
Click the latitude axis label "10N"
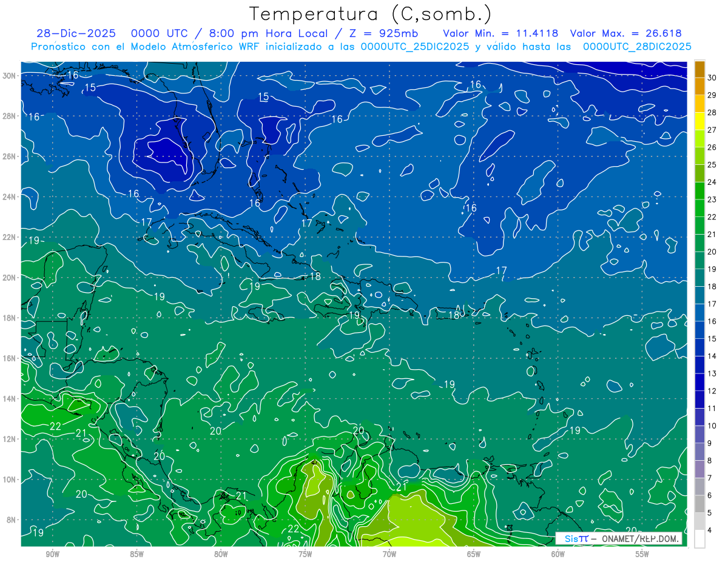(10, 480)
